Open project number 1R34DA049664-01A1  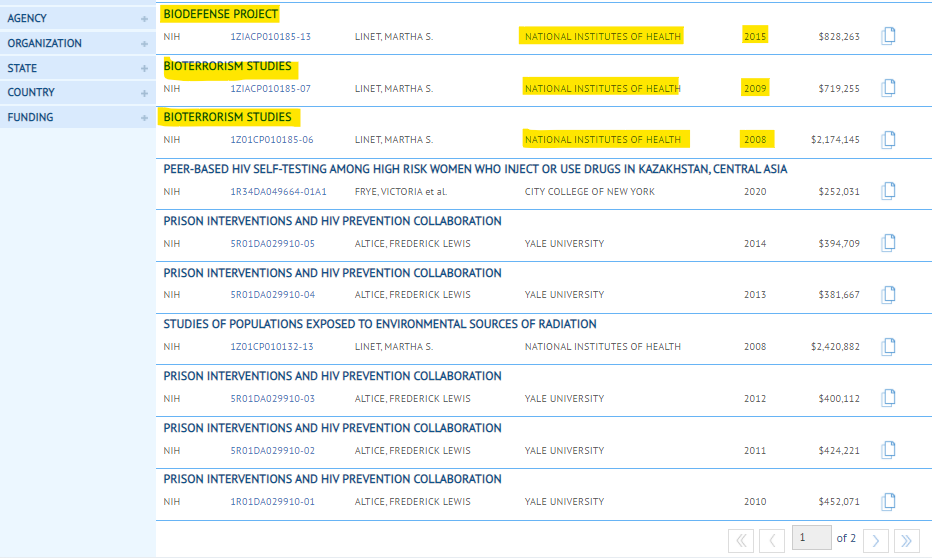(278, 191)
